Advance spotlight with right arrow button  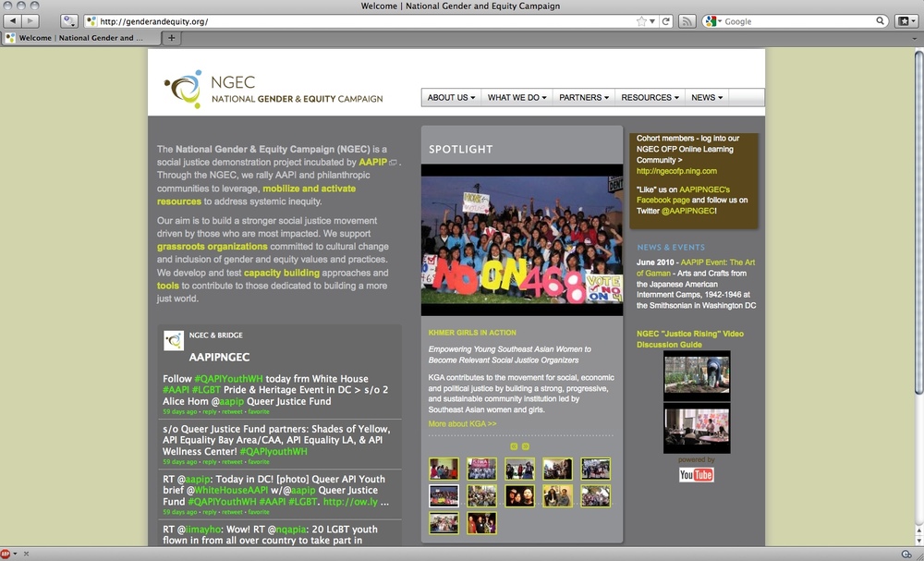tap(526, 446)
